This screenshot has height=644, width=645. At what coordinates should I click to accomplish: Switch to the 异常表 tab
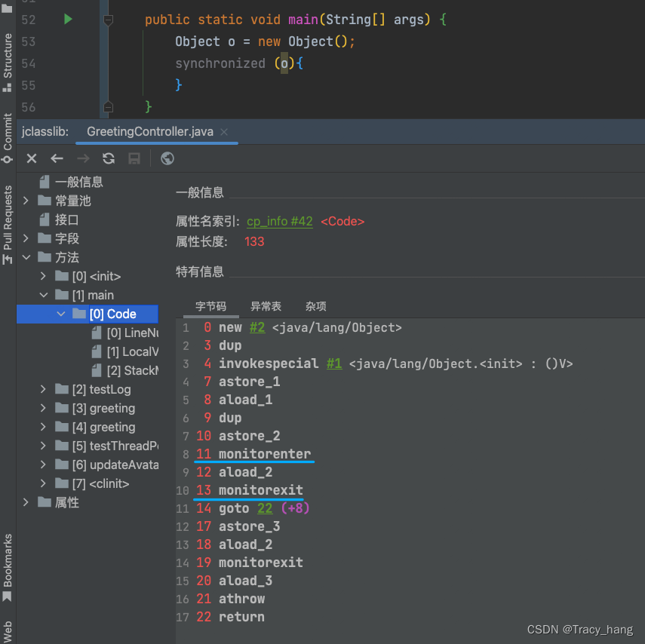click(x=266, y=306)
